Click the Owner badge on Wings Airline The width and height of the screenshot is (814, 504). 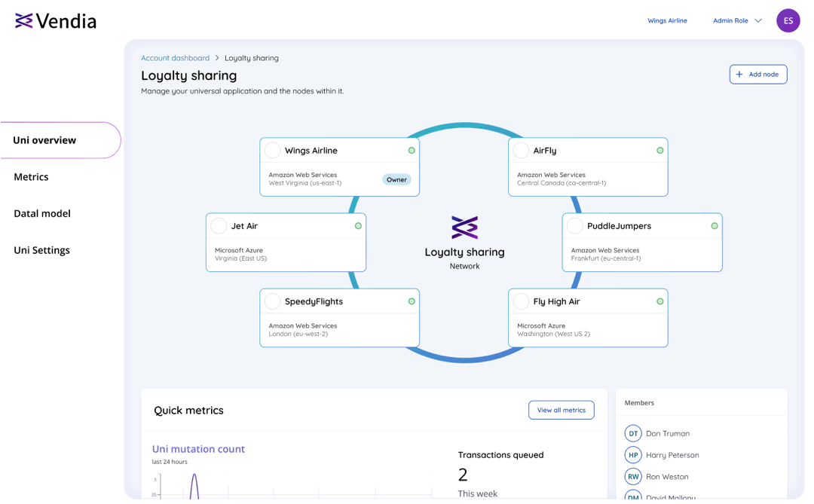click(396, 179)
